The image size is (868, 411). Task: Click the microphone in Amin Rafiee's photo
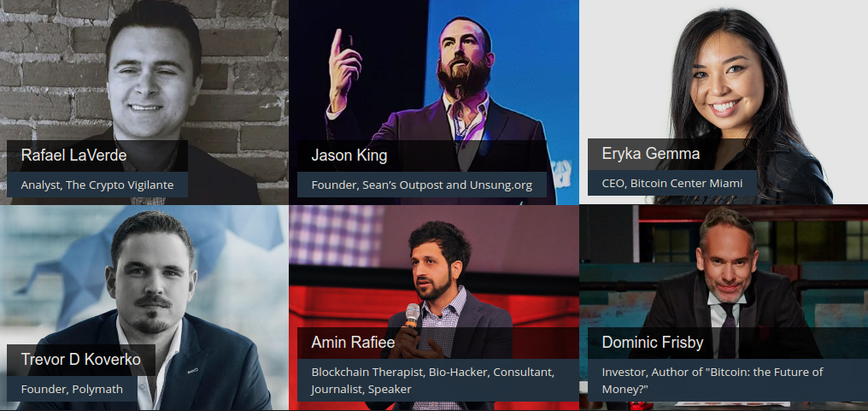[x=411, y=316]
